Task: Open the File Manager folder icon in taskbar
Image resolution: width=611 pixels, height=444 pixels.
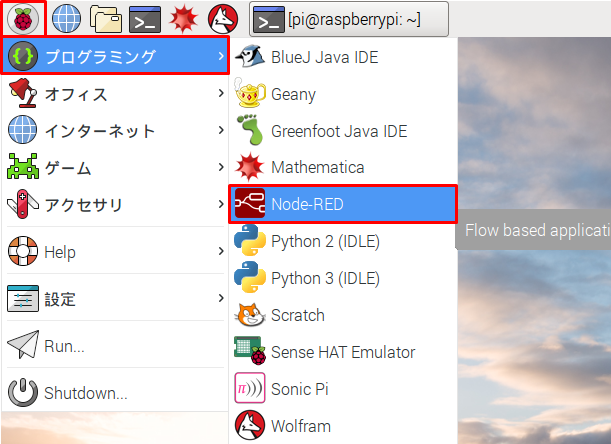Action: pos(106,19)
